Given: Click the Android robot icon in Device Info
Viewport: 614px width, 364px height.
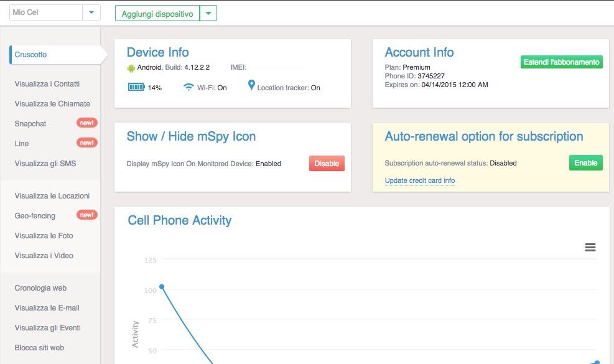Looking at the screenshot, I should click(131, 68).
